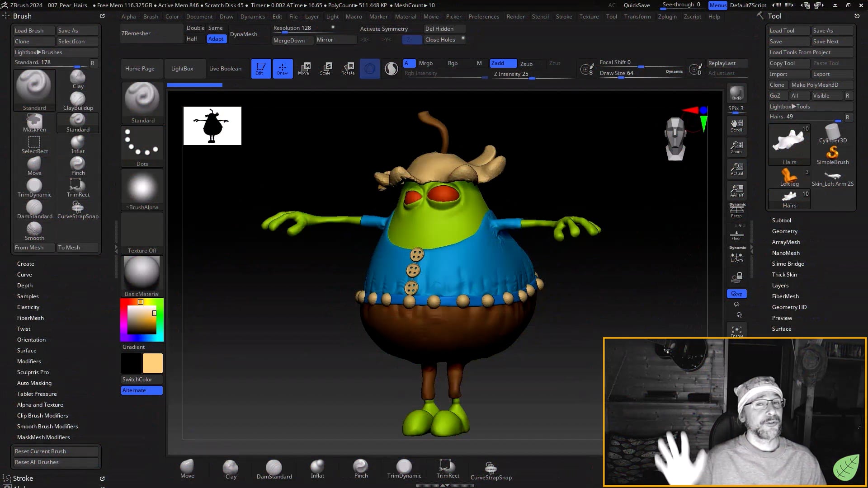Expand the Auto Masking brush submenu
Screen dimensions: 868x488
tap(34, 383)
